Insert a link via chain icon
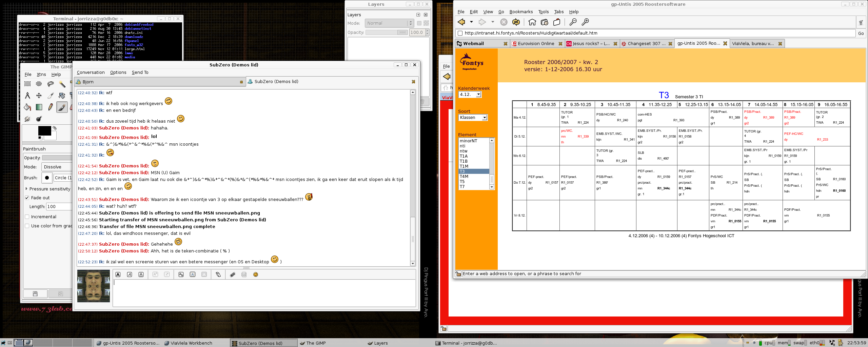 tap(233, 274)
